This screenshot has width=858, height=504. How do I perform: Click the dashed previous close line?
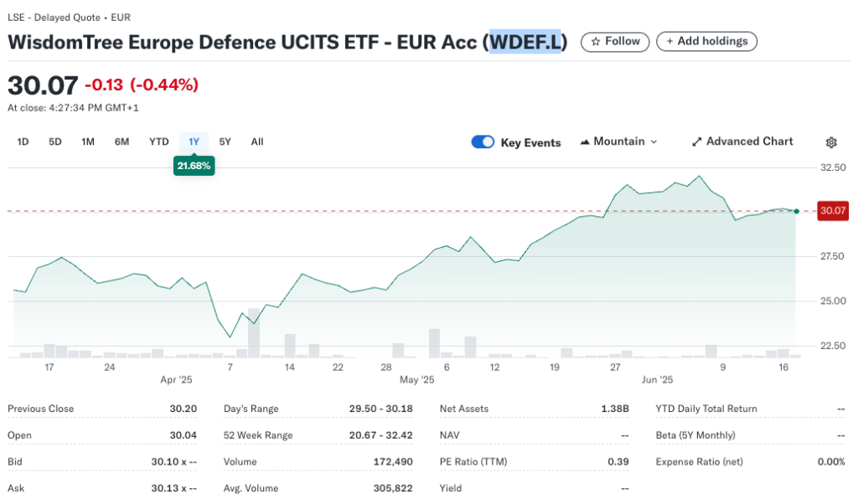[x=335, y=211]
